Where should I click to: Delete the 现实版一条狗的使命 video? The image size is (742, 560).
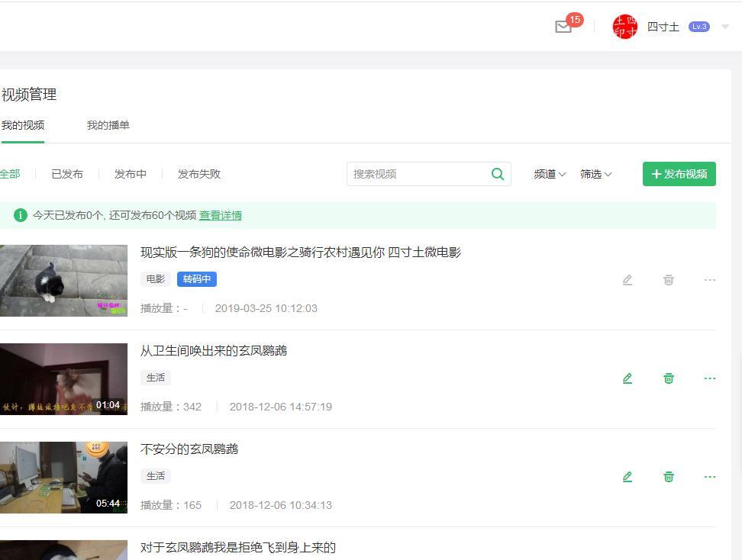click(x=669, y=280)
